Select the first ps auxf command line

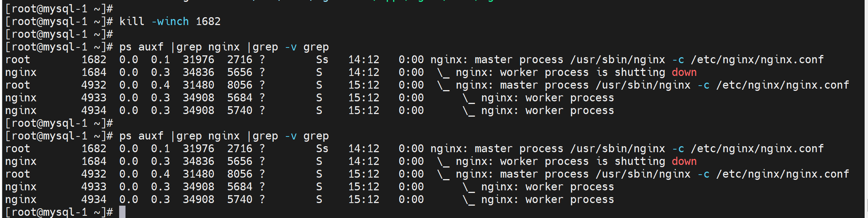(224, 47)
